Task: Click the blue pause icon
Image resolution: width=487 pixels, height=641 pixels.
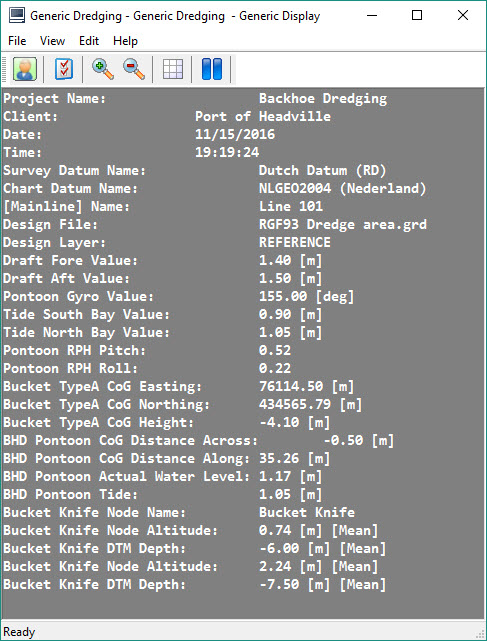Action: (212, 69)
